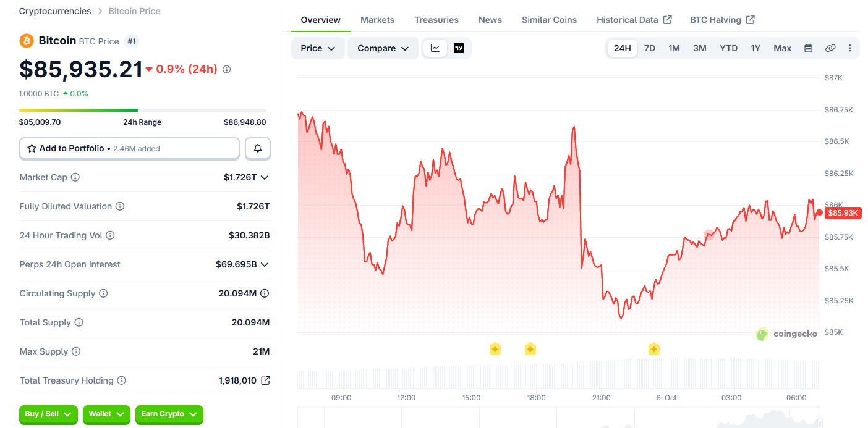Click the price alert bell icon
This screenshot has width=868, height=428.
click(258, 148)
